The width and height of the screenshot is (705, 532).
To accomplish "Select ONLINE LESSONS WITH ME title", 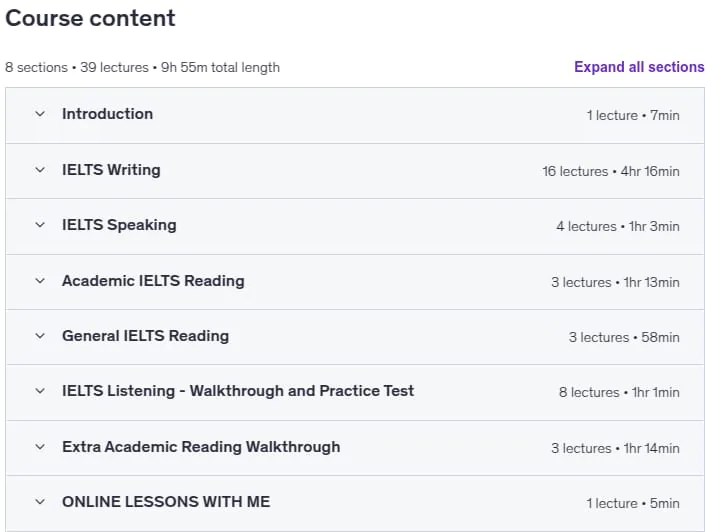I will click(166, 502).
